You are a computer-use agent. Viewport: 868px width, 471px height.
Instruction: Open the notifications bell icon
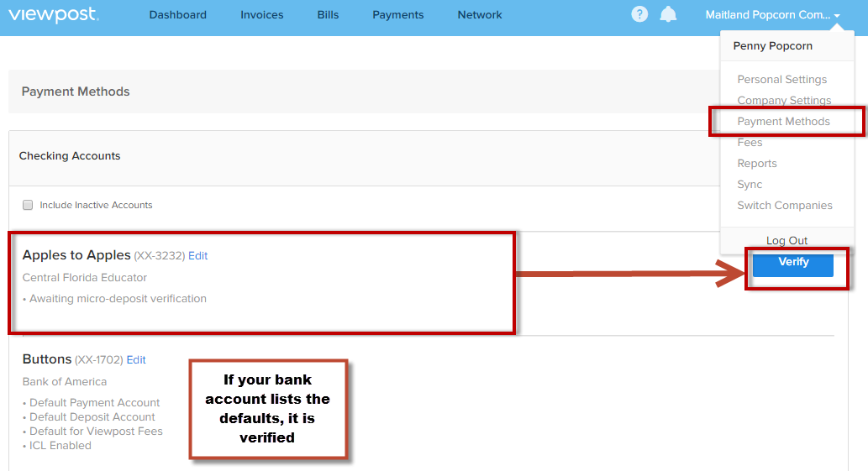tap(668, 14)
